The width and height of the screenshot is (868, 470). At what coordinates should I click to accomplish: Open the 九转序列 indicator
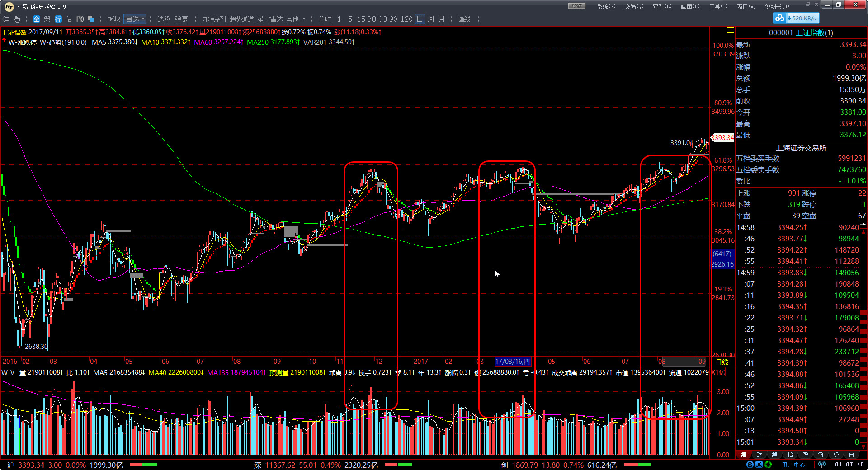click(x=213, y=19)
